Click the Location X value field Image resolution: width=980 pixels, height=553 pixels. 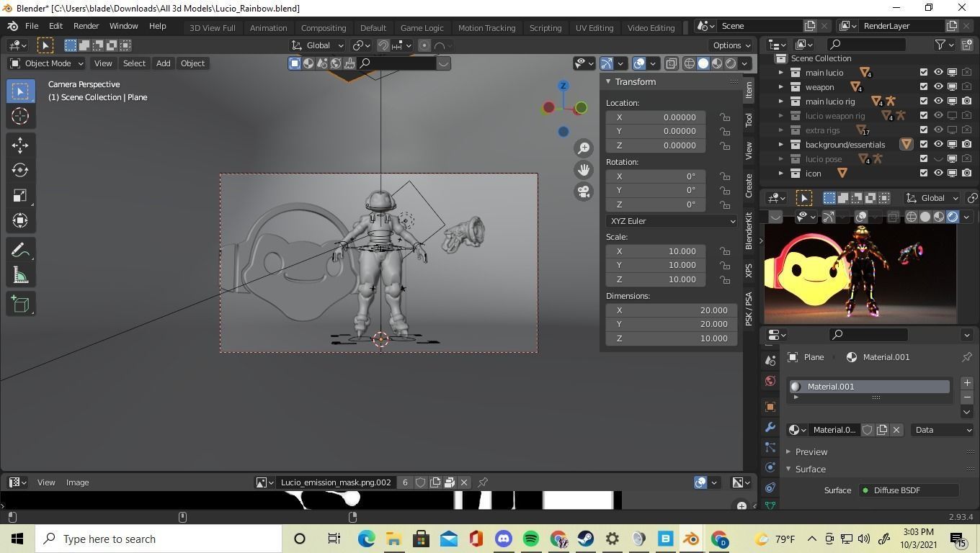coord(656,117)
